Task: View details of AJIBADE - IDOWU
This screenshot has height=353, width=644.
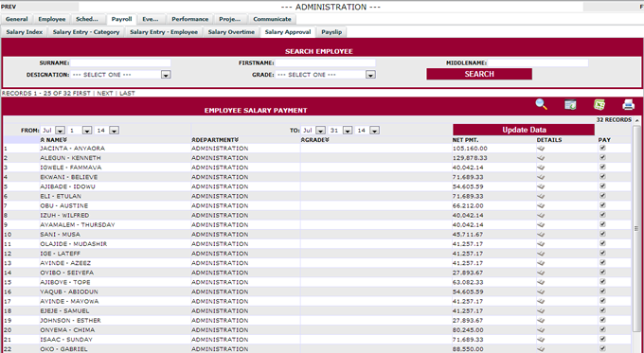Action: tap(541, 186)
